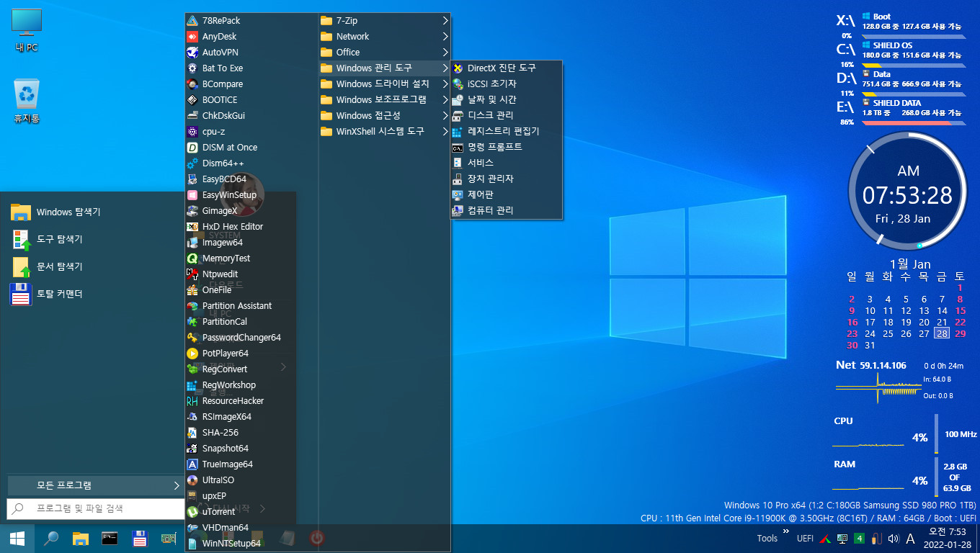Open Snapshot64
Viewport: 980px width, 553px height.
tap(251, 448)
